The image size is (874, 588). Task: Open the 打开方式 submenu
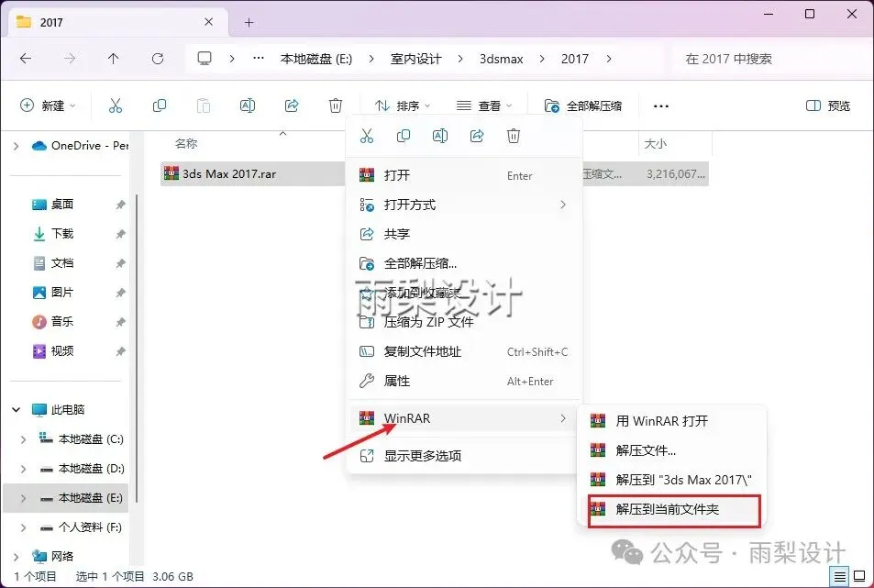[464, 205]
